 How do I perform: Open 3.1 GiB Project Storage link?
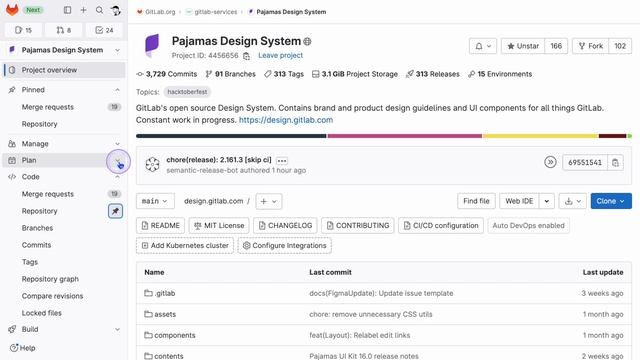[x=355, y=74]
